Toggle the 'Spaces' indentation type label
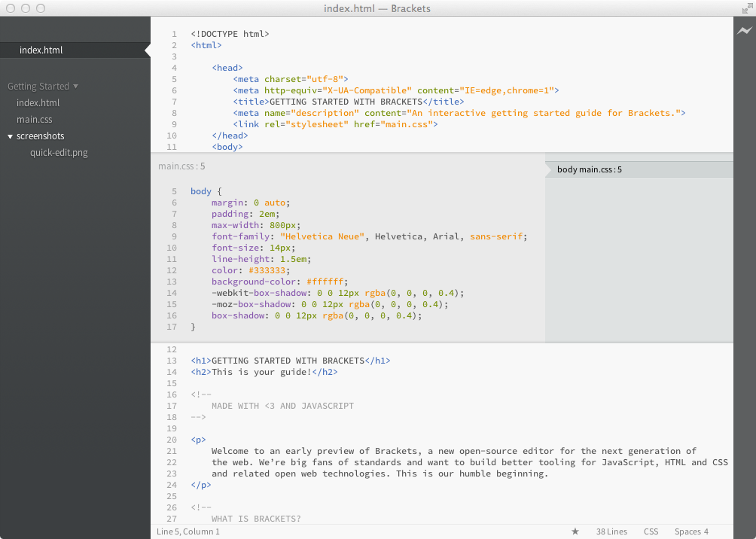 point(688,531)
